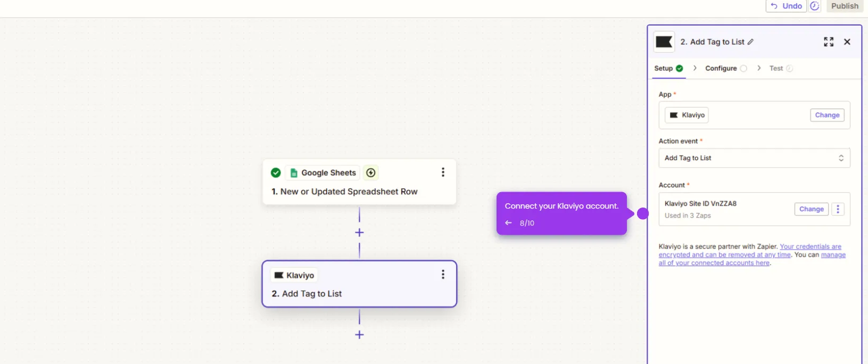Image resolution: width=868 pixels, height=364 pixels.
Task: Click the Klaviyo logo in panel header
Action: point(664,42)
